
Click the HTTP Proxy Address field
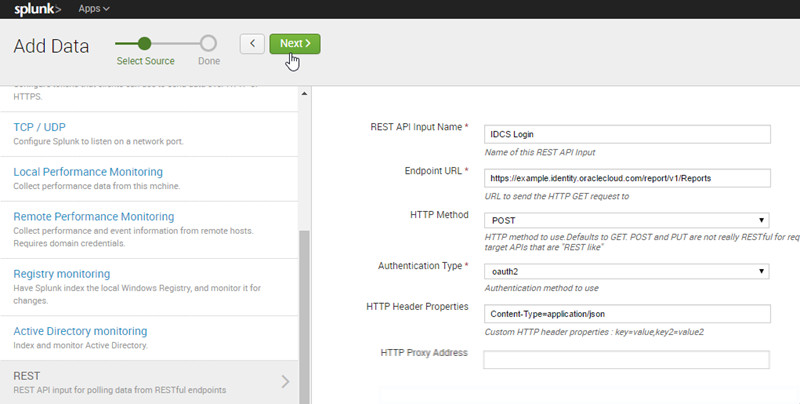[x=626, y=360]
